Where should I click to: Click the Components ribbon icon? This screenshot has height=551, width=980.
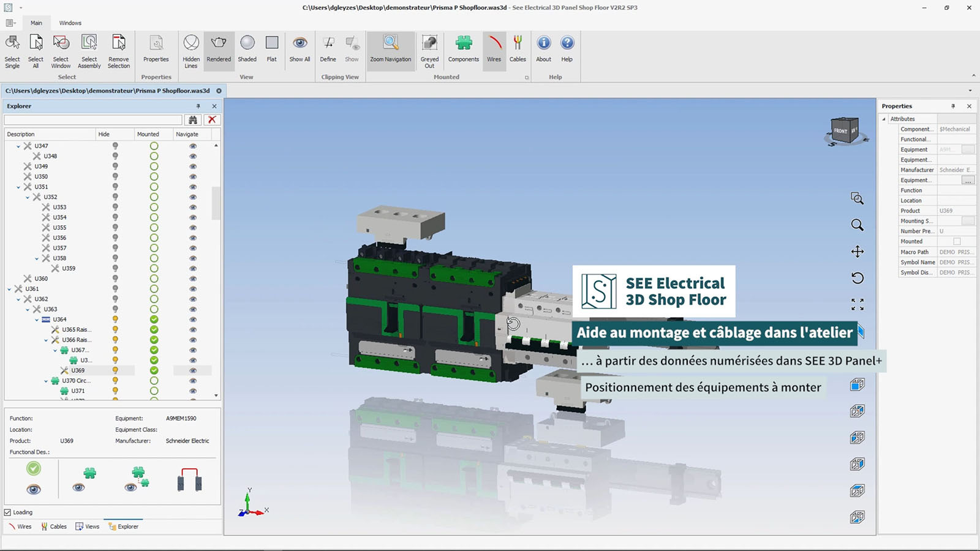tap(464, 49)
